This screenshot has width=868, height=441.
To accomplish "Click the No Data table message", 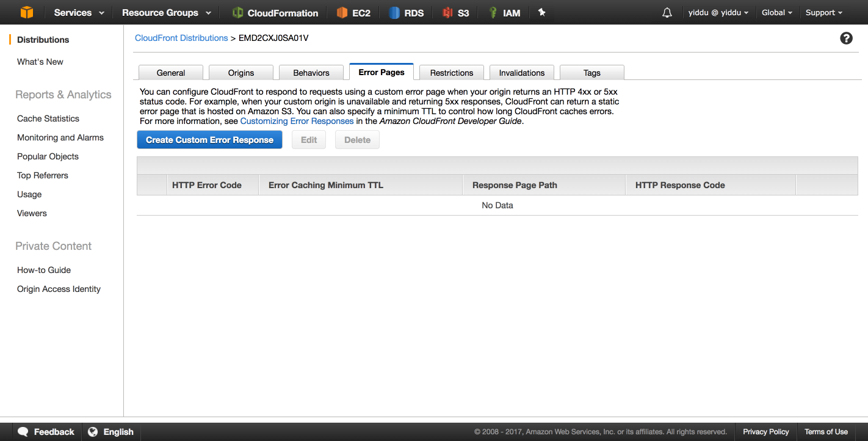I will [x=497, y=205].
